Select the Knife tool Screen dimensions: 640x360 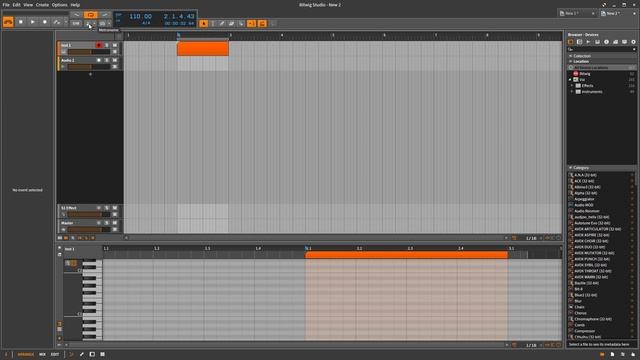pyautogui.click(x=241, y=24)
